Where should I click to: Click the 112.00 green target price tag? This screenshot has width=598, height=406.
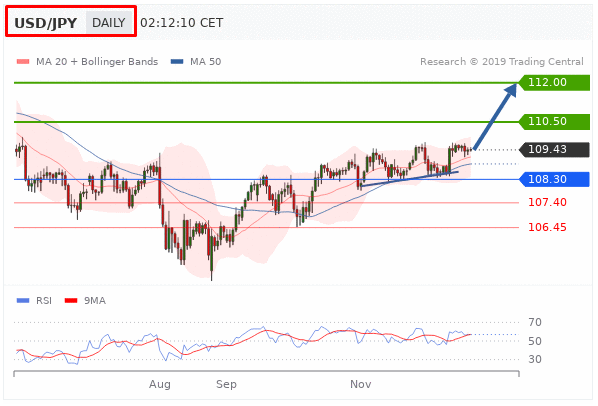tap(554, 82)
